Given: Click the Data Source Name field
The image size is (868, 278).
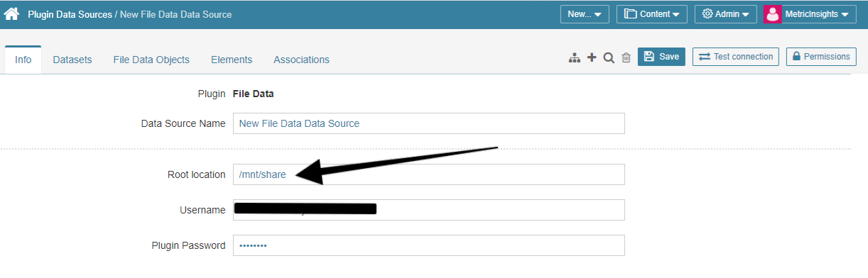Looking at the screenshot, I should tap(429, 123).
